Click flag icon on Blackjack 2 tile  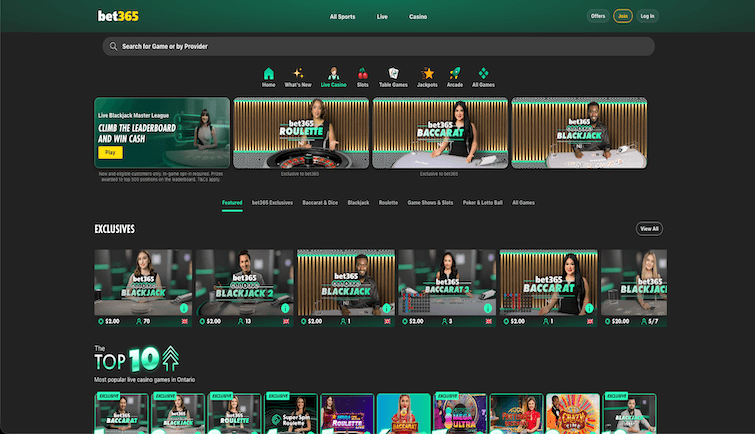pyautogui.click(x=286, y=321)
